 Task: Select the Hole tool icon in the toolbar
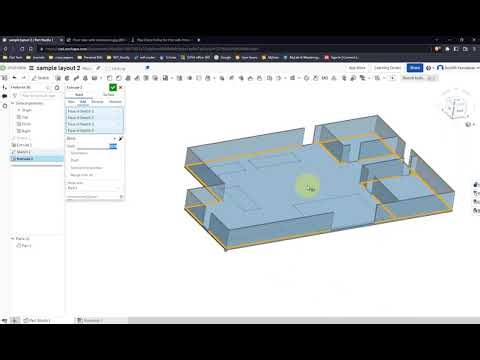tap(155, 78)
